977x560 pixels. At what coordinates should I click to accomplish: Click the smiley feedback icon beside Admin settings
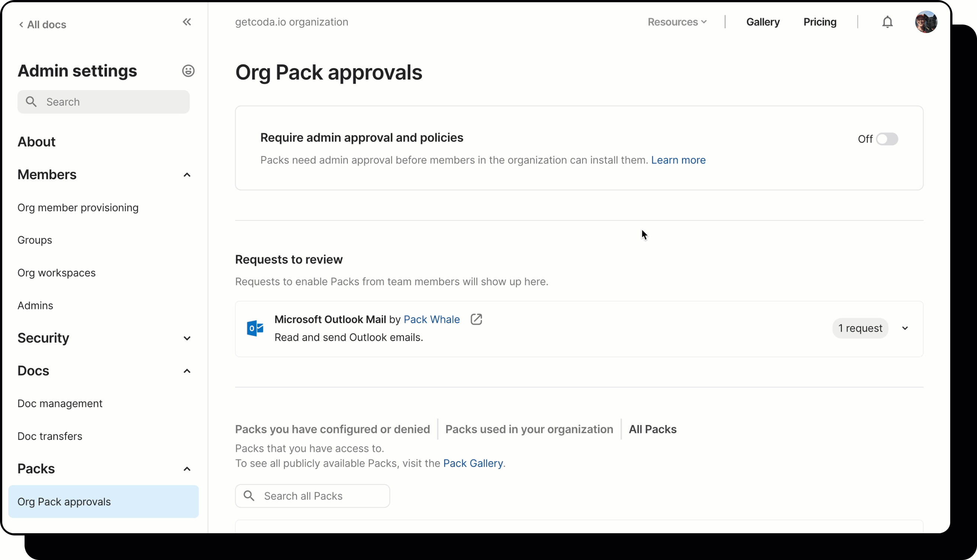coord(188,71)
